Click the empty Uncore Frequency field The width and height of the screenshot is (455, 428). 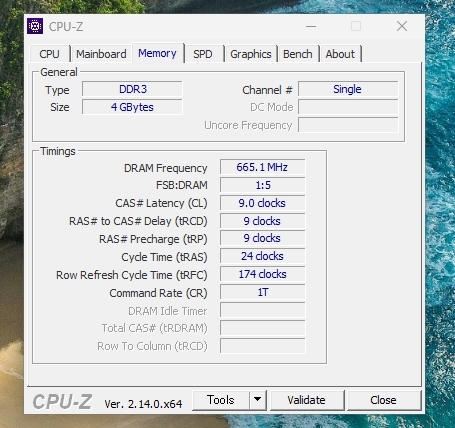tap(348, 125)
